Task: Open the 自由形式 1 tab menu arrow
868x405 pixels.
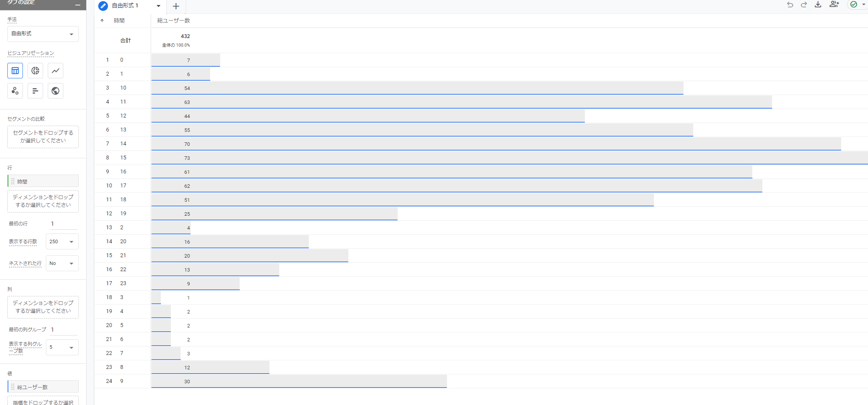Action: (158, 6)
